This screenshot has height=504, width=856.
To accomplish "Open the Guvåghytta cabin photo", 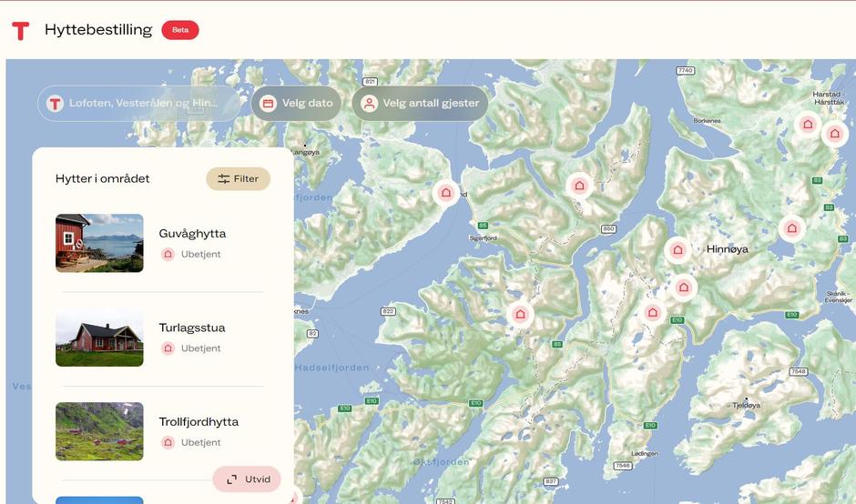I will [x=99, y=243].
